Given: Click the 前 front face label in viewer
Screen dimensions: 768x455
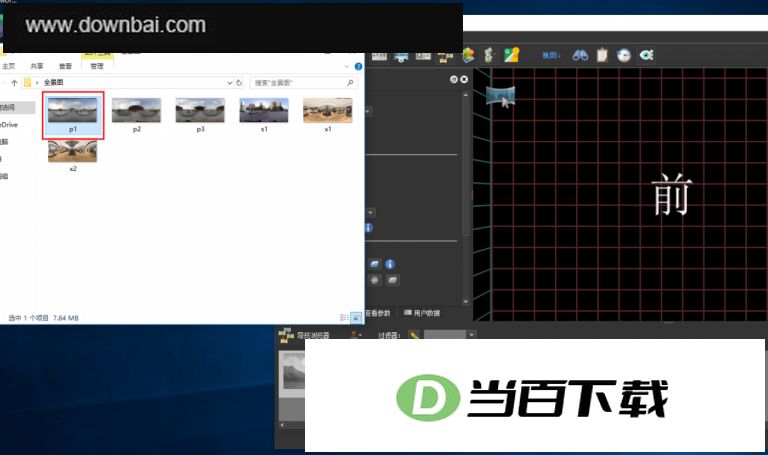Looking at the screenshot, I should coord(672,194).
